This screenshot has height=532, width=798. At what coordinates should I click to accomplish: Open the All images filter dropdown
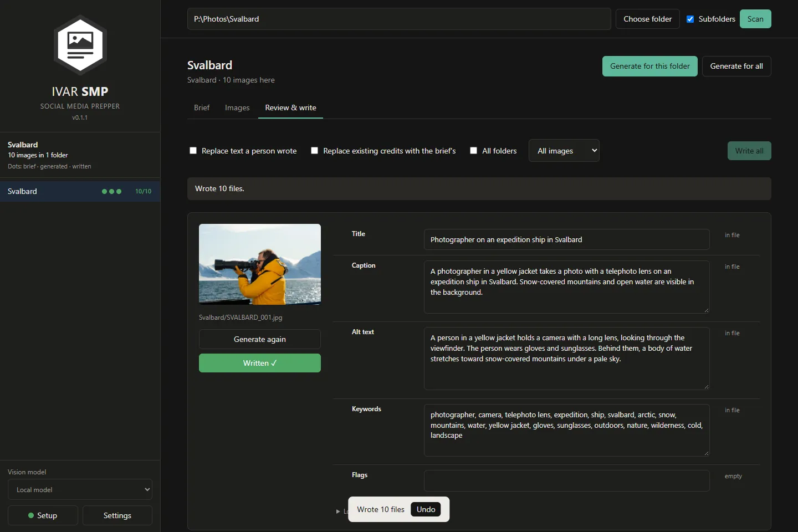(564, 151)
